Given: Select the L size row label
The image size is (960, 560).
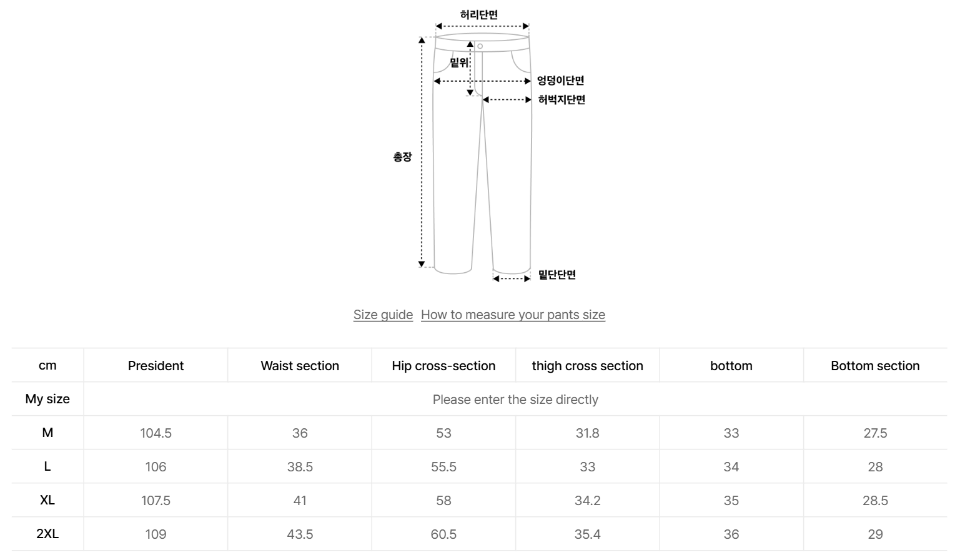Looking at the screenshot, I should 47,466.
